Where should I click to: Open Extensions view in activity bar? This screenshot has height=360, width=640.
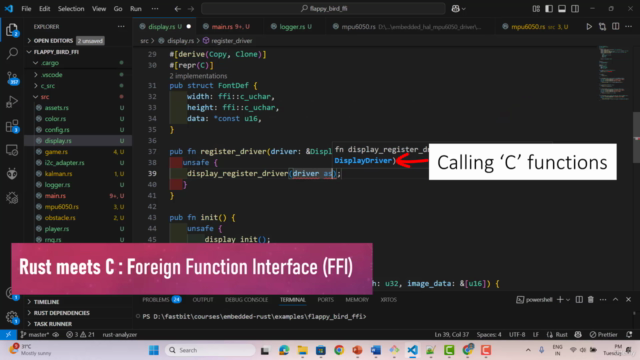click(12, 126)
